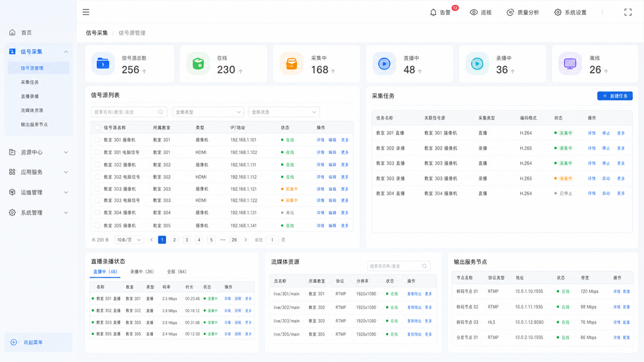
Task: Start the 教室 304 直播 task
Action: click(606, 194)
